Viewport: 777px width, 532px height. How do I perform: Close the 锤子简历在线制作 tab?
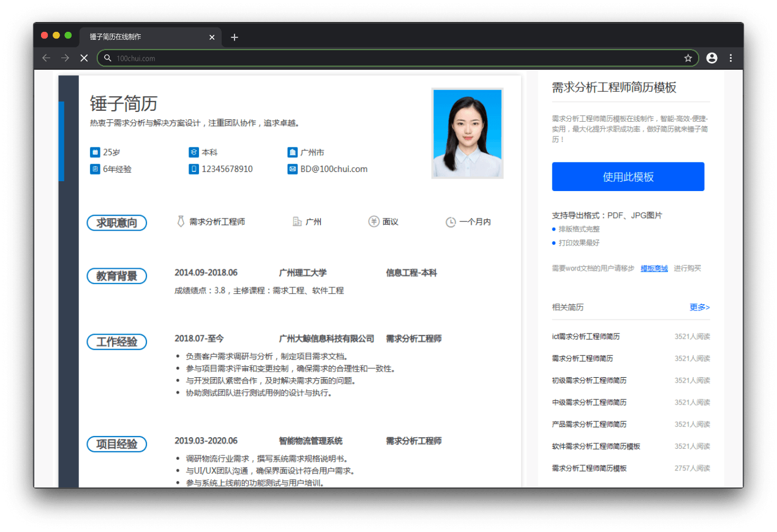[x=212, y=37]
